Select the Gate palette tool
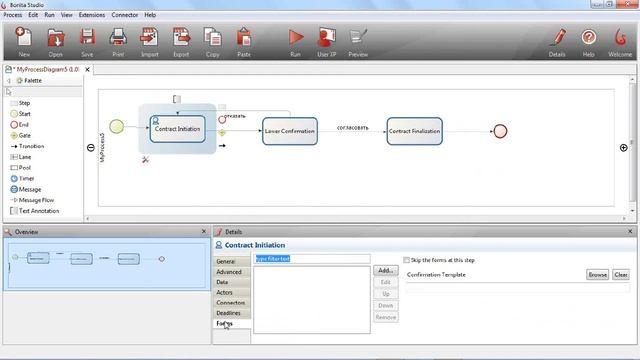Viewport: 640px width, 360px height. coord(20,135)
